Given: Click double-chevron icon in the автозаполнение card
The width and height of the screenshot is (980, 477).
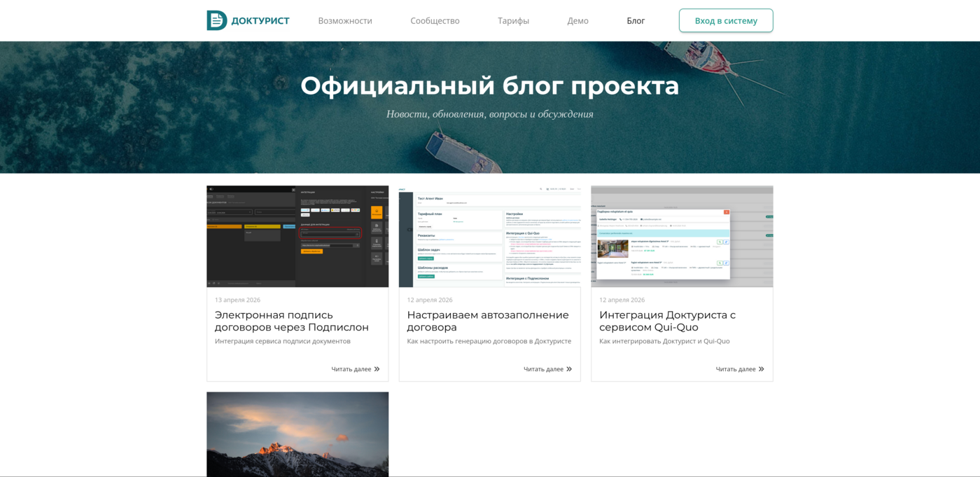Looking at the screenshot, I should 569,369.
